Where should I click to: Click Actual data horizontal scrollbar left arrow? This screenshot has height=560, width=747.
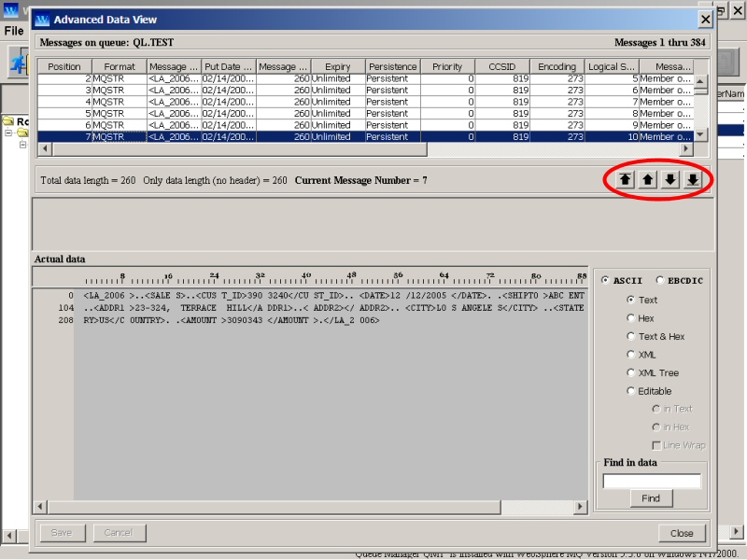(x=40, y=507)
